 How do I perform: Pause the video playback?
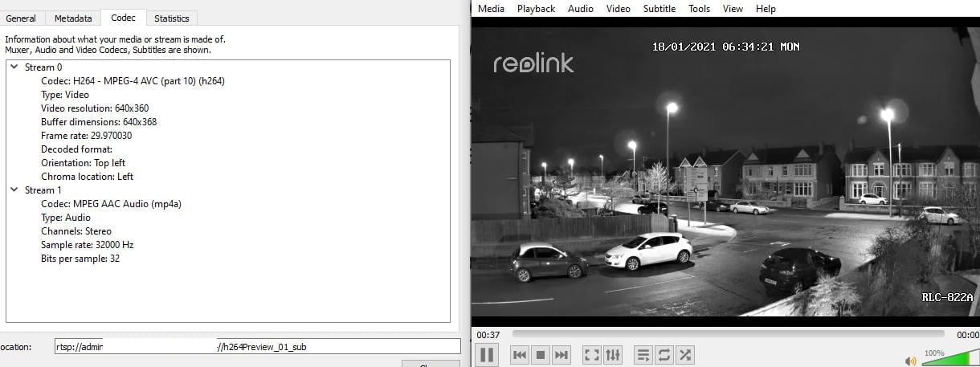coord(487,354)
